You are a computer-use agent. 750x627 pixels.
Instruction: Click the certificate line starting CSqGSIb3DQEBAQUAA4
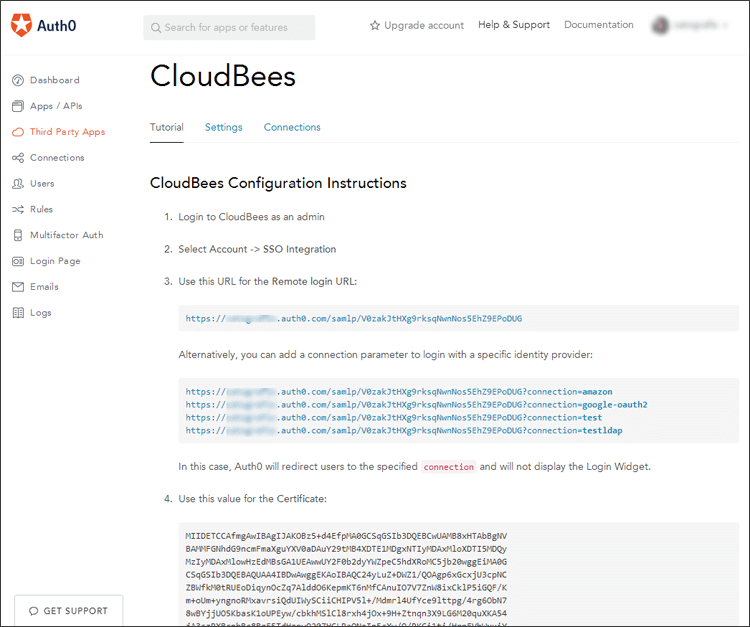346,575
